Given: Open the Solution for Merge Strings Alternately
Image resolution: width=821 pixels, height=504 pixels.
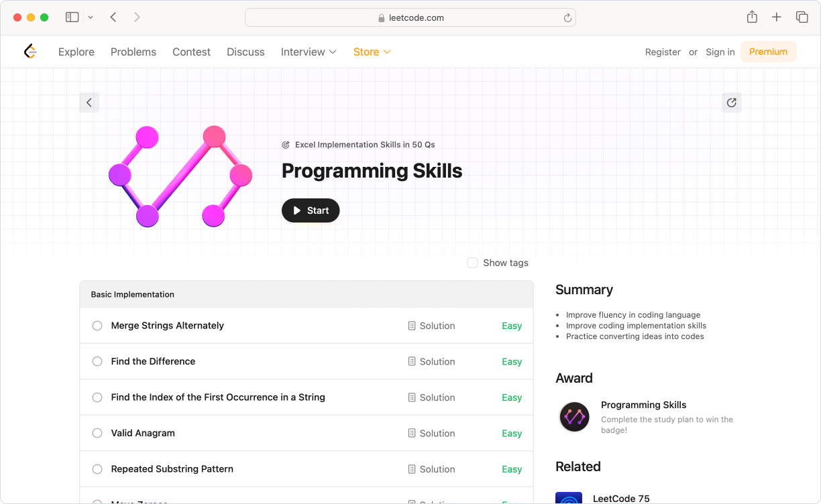Looking at the screenshot, I should coord(431,326).
